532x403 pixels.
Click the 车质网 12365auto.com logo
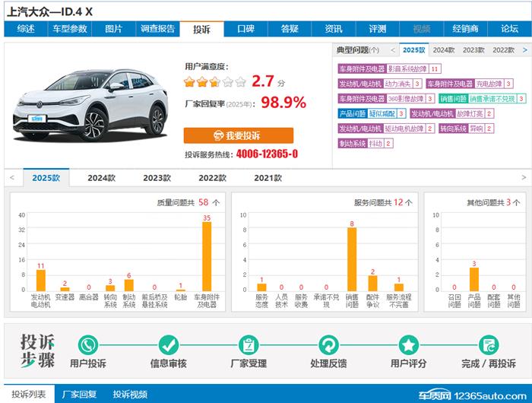click(462, 395)
